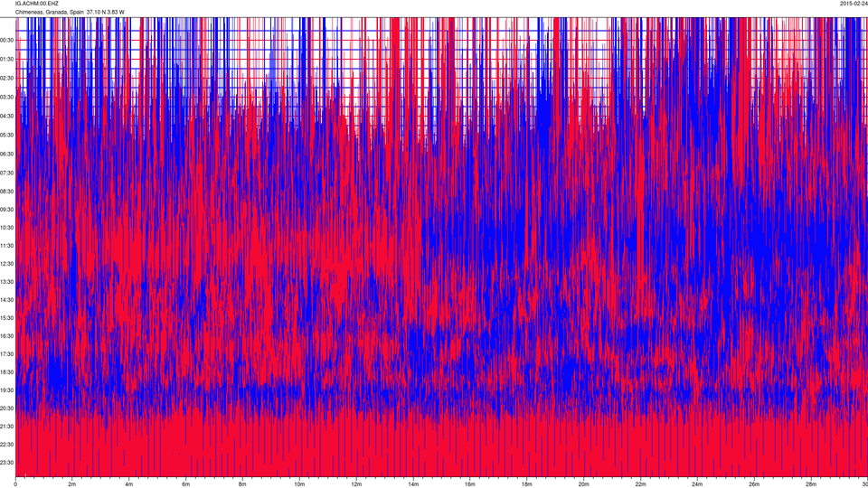This screenshot has height=488, width=868.
Task: Select the 10:30 time row label
Action: 6,228
